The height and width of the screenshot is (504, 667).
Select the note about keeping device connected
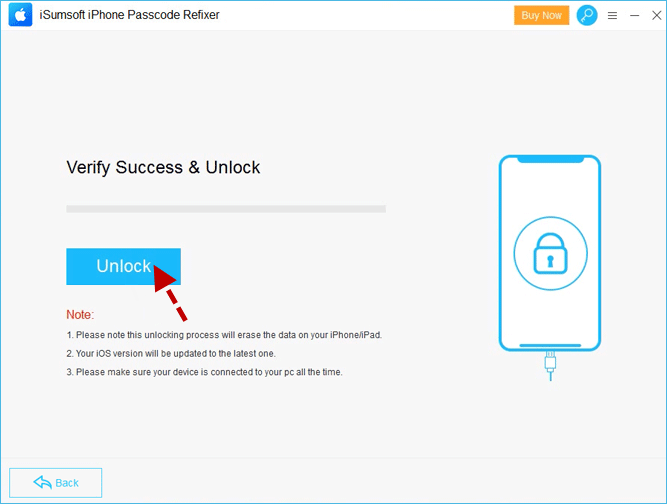tap(204, 372)
